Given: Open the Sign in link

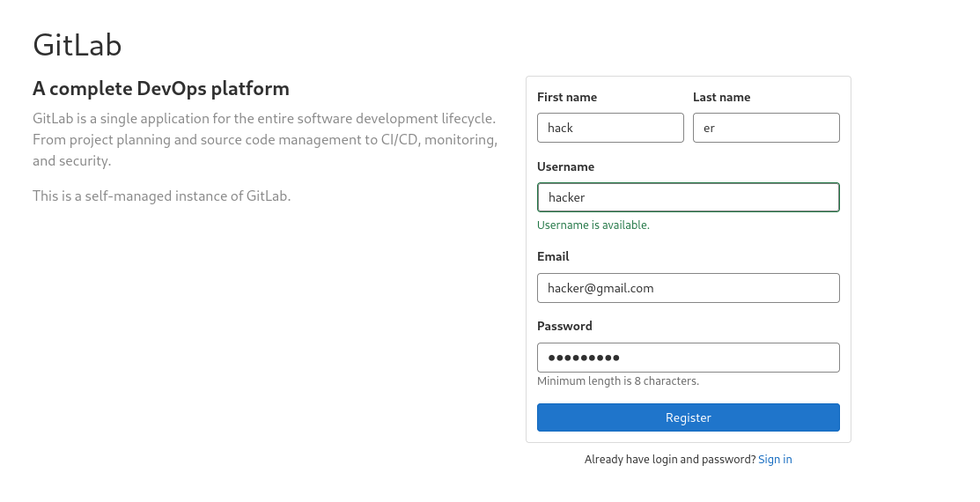Looking at the screenshot, I should pos(775,460).
